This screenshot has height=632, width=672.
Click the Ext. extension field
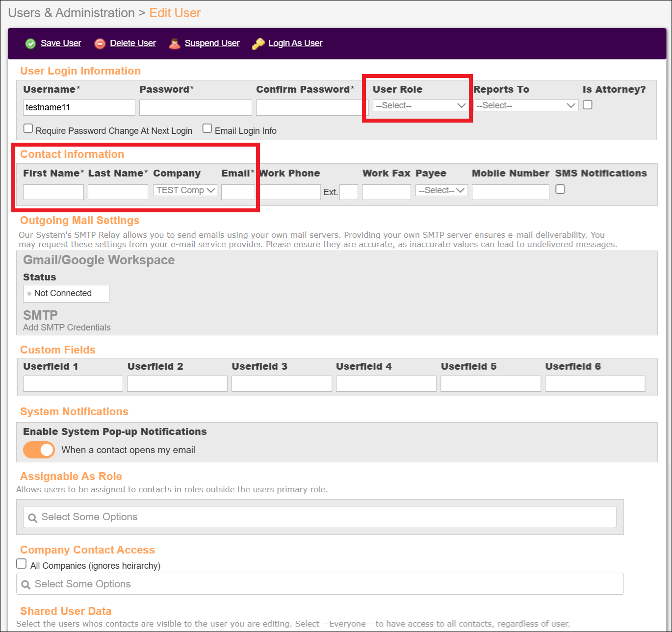tap(349, 192)
